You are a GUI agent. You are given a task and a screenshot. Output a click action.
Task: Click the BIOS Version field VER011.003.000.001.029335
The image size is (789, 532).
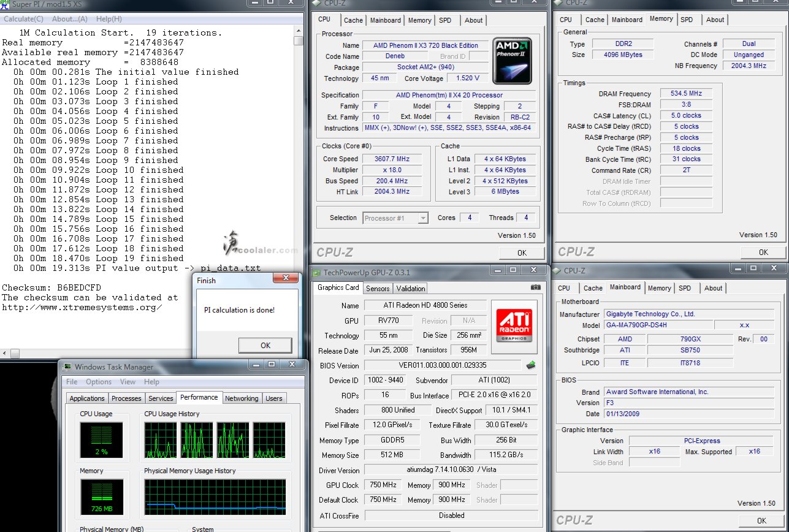[443, 365]
